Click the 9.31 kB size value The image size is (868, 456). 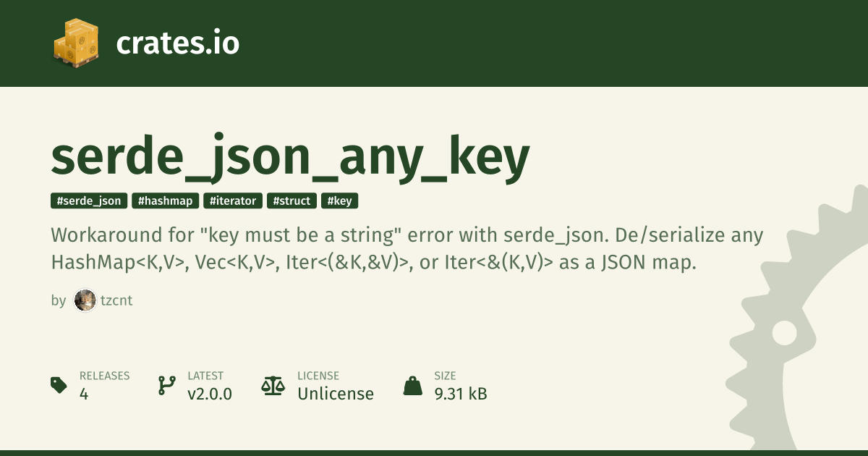[x=461, y=394]
